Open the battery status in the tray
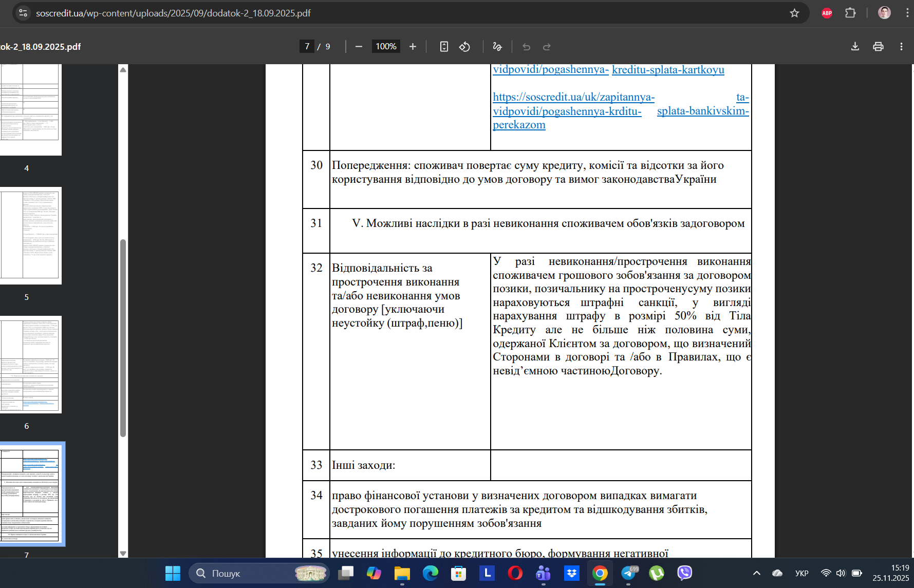This screenshot has width=914, height=588. 857,573
